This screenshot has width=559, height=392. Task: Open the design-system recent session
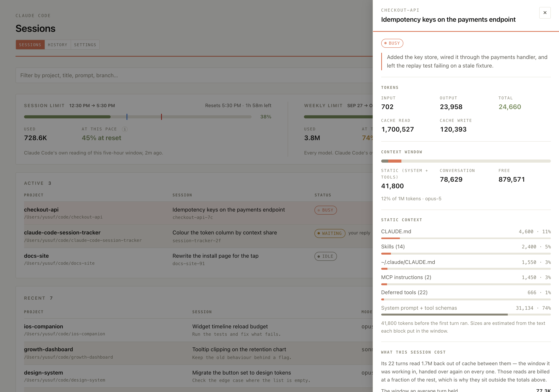point(198,376)
